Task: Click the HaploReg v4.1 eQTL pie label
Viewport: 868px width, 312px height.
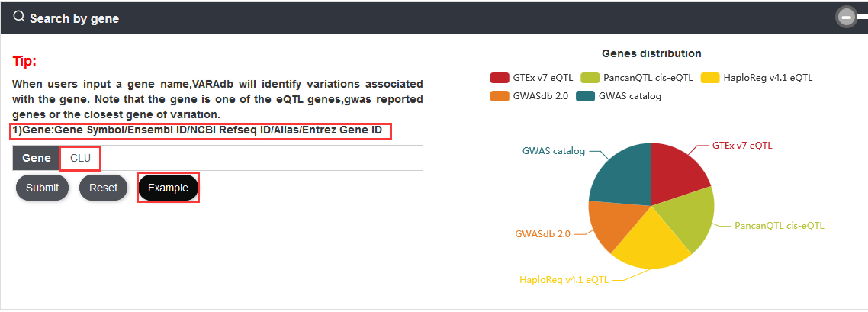Action: [x=564, y=280]
